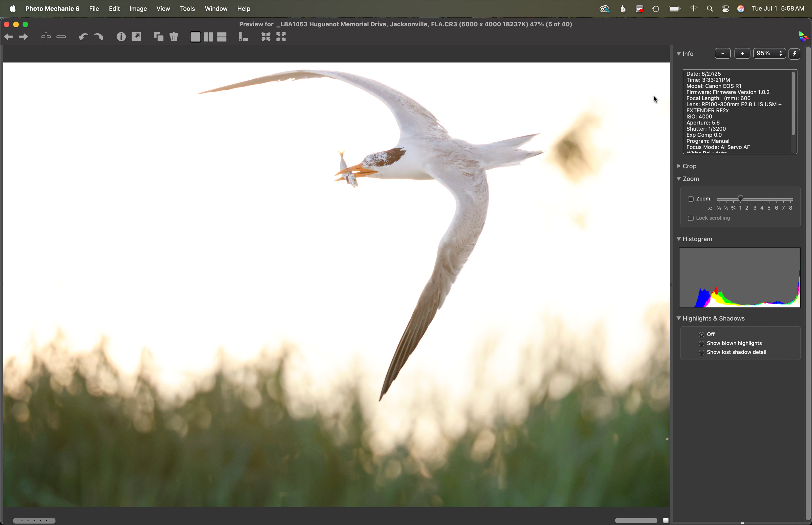
Task: Rotate image counterclockwise with the curved left arrow
Action: [83, 37]
